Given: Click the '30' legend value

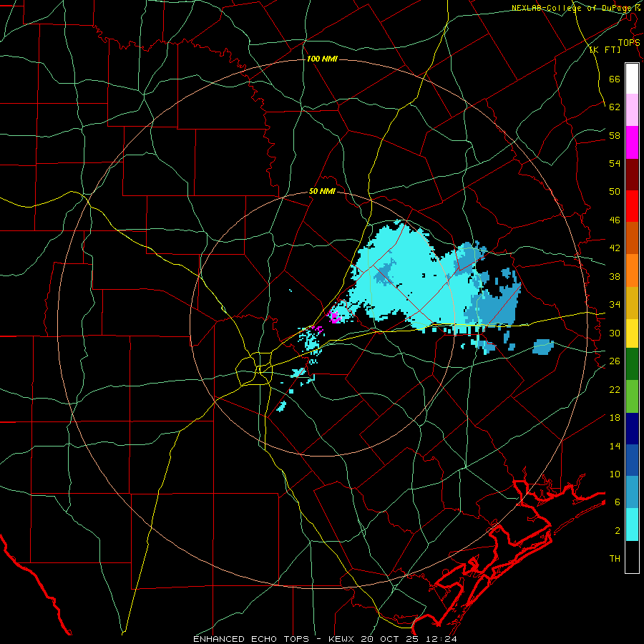Looking at the screenshot, I should tap(615, 333).
